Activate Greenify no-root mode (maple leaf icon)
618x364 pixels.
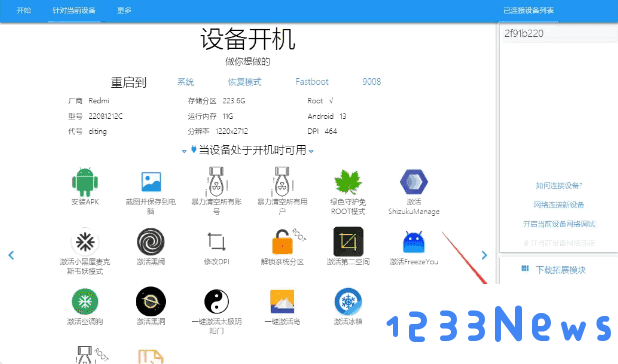348,182
